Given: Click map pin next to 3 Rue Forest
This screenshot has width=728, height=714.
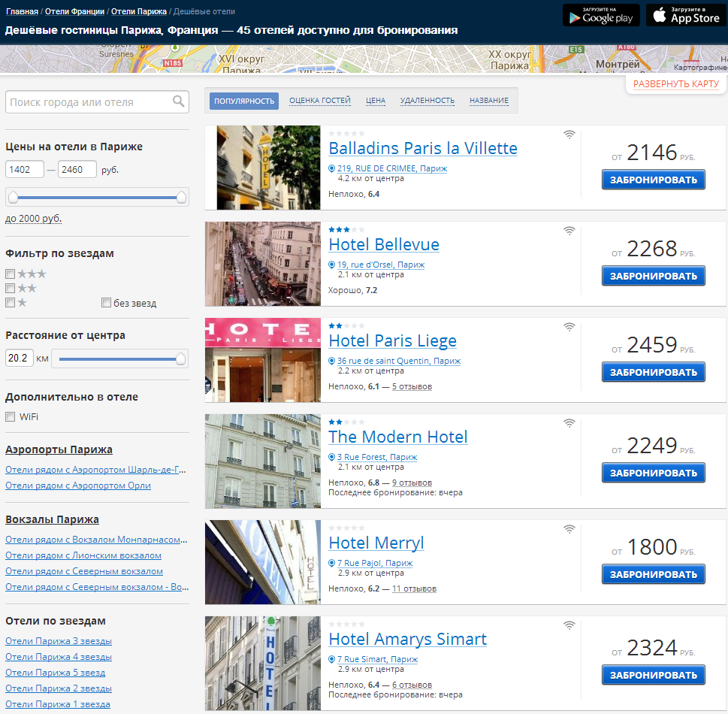Looking at the screenshot, I should coord(331,457).
